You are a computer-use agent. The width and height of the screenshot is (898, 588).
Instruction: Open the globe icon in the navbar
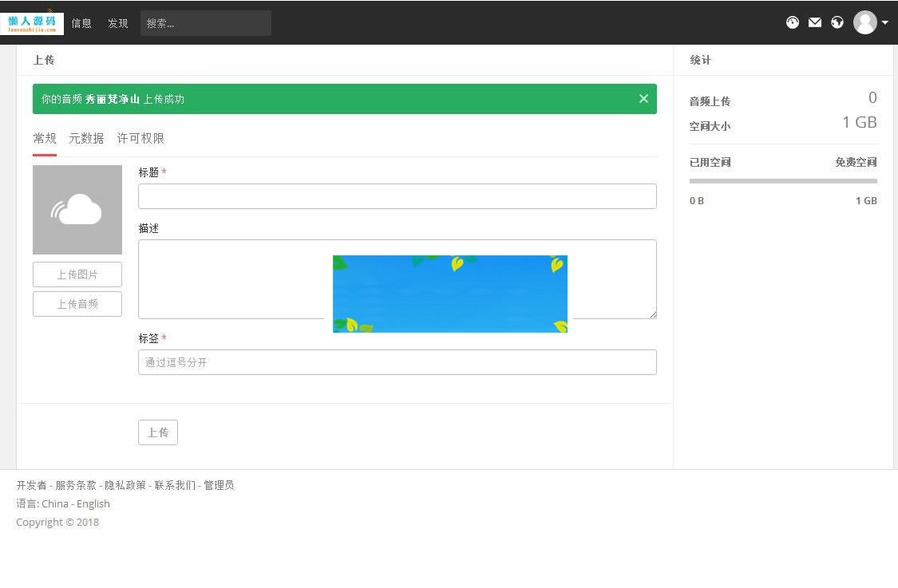point(837,22)
